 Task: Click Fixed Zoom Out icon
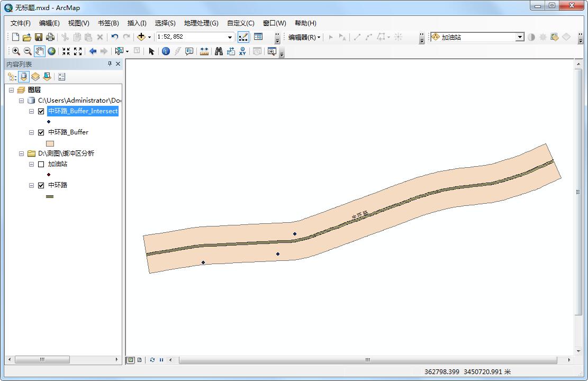coord(78,51)
